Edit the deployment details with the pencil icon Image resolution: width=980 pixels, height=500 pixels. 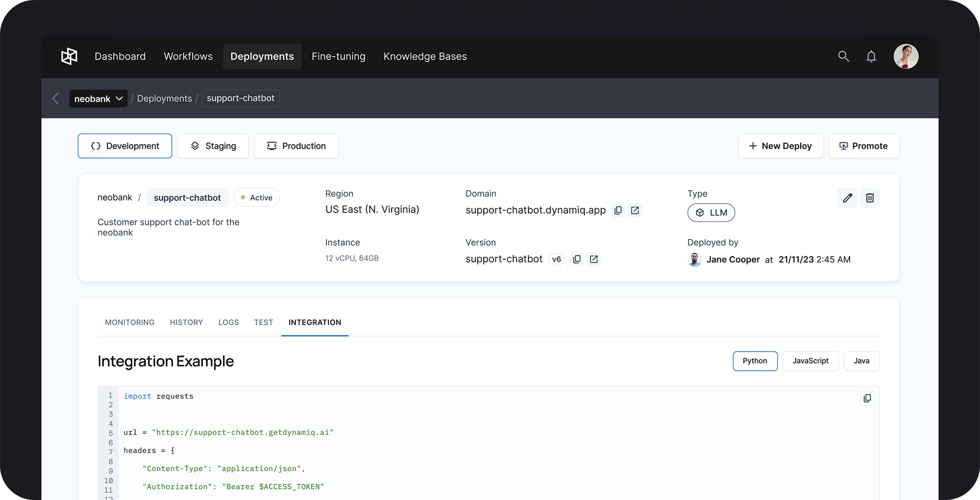(848, 198)
